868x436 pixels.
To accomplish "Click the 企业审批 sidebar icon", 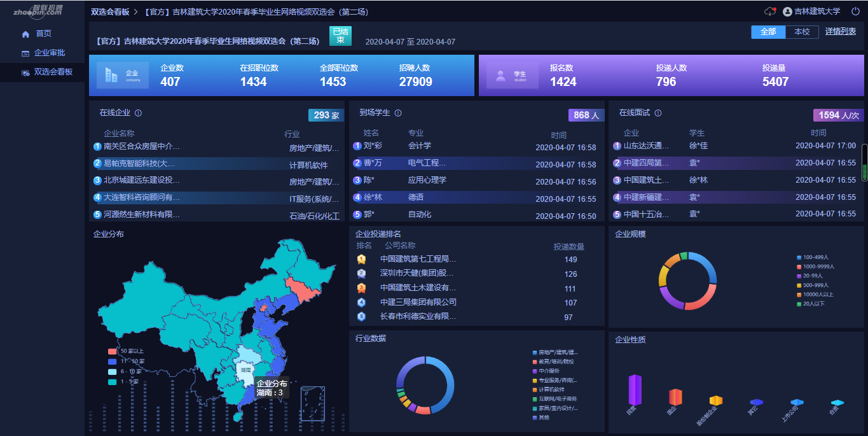I will pyautogui.click(x=25, y=53).
